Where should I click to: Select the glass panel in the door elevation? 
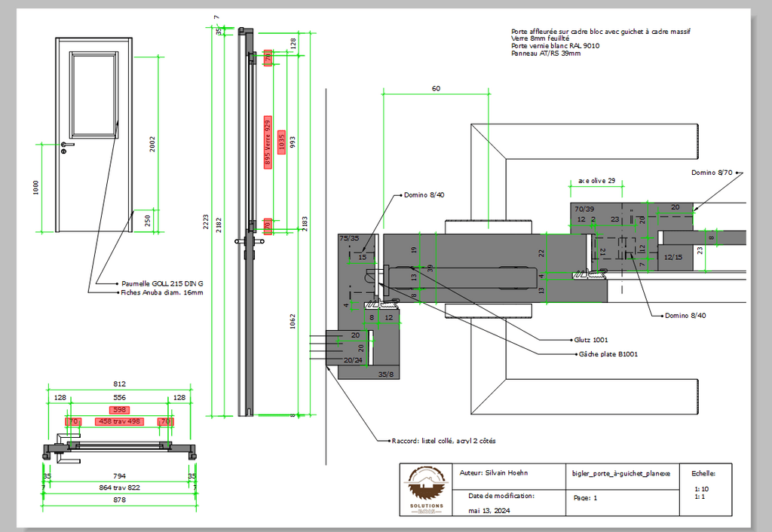(x=93, y=95)
